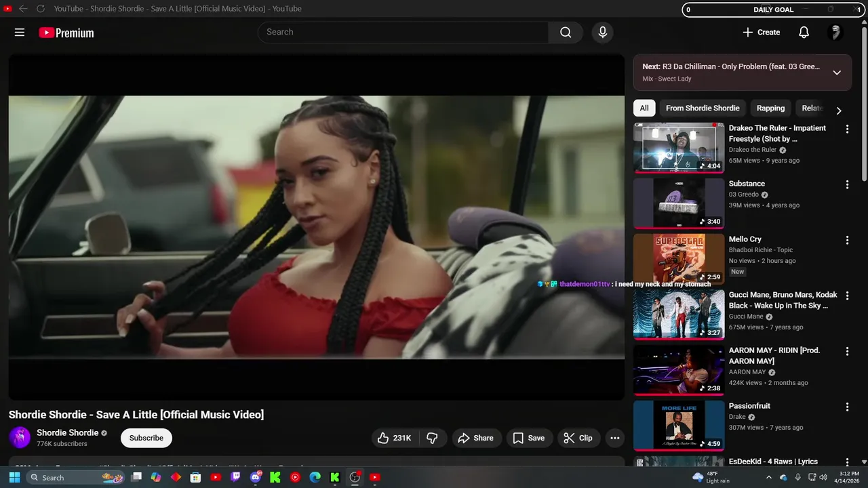
Task: Open clock and date in taskbar
Action: (846, 477)
